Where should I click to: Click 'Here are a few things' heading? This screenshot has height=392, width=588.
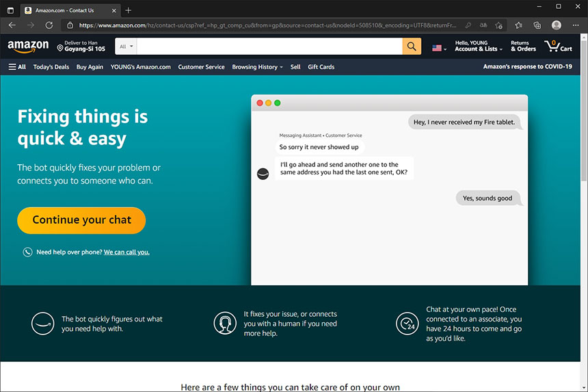pyautogui.click(x=291, y=387)
